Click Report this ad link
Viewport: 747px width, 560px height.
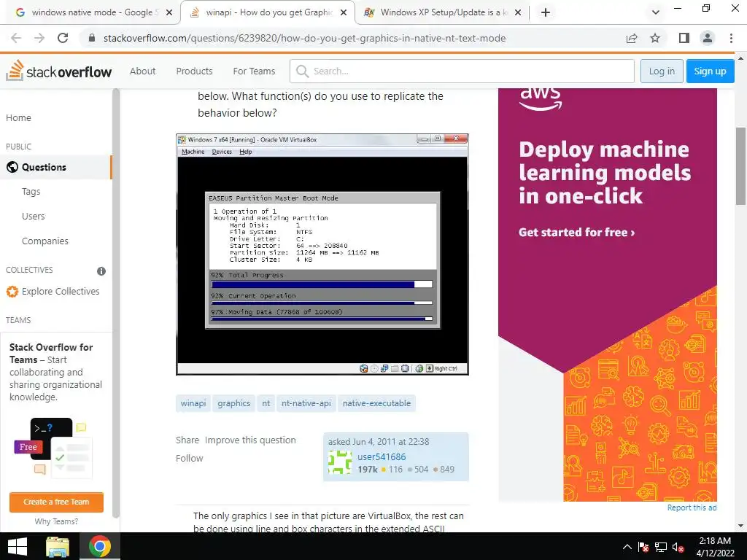click(692, 507)
